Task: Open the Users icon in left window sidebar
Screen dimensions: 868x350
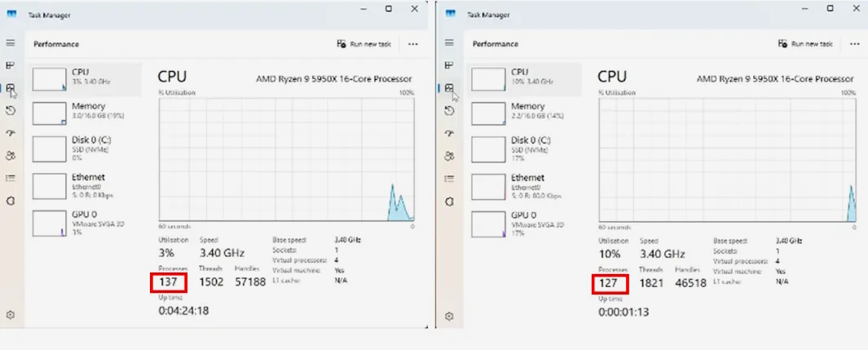Action: click(11, 155)
